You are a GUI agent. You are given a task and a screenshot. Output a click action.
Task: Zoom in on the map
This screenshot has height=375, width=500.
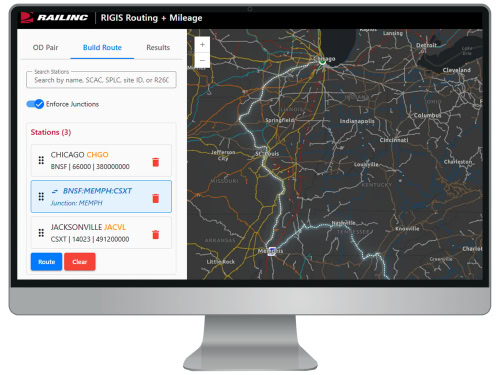click(x=202, y=45)
